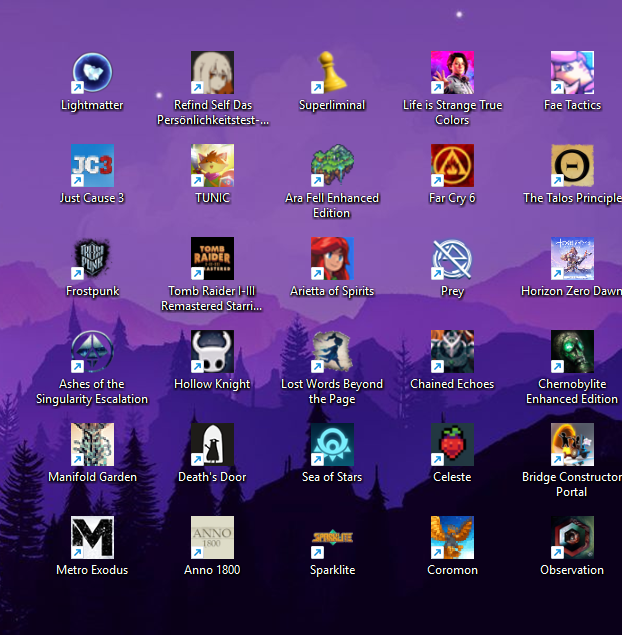
Task: Click the Prey game shortcut
Action: [452, 259]
